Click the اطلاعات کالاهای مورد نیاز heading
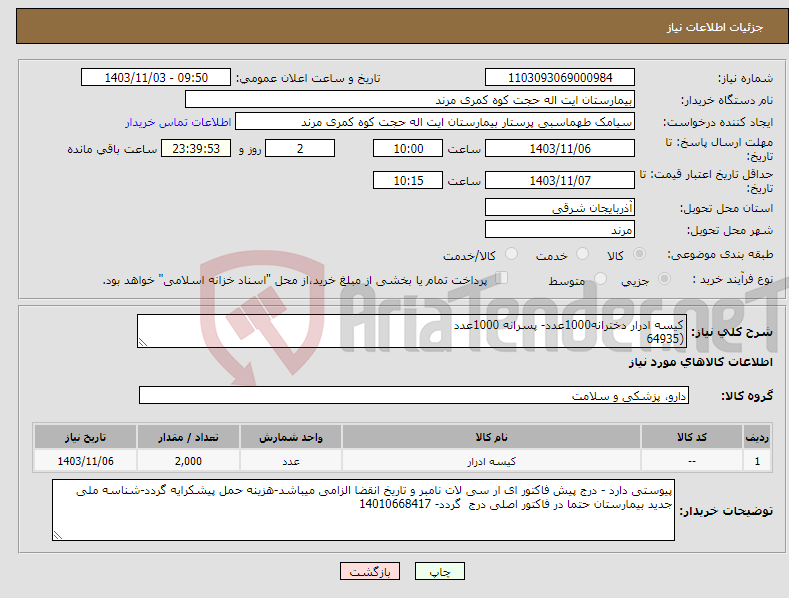 pos(700,362)
